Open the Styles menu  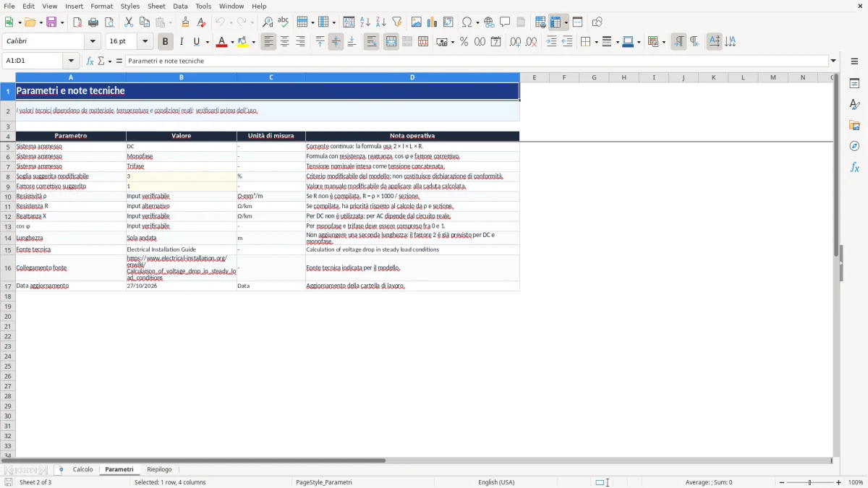tap(130, 6)
